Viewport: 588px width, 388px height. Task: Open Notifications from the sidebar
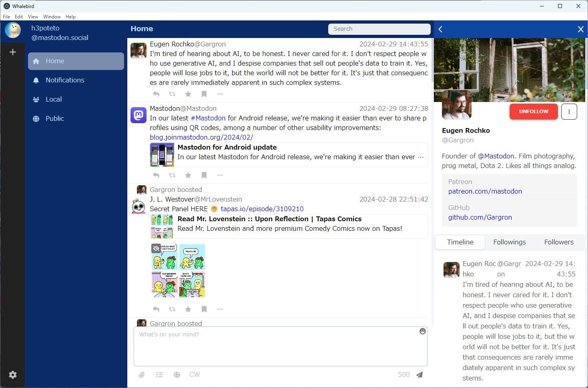coord(65,80)
